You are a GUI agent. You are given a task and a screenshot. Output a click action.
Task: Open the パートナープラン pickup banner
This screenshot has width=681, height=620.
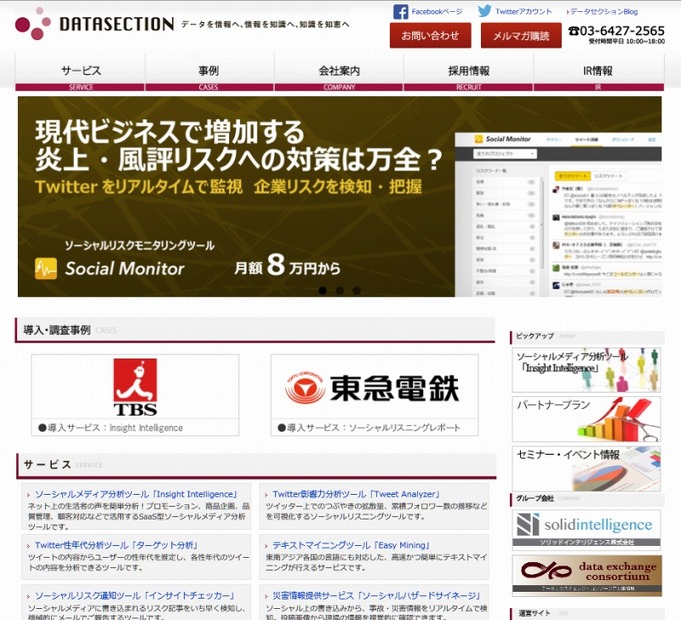pos(586,419)
